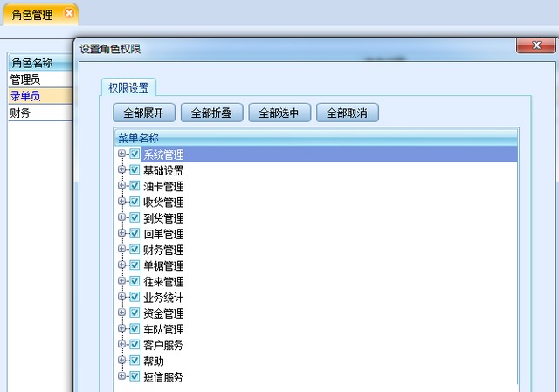Select the 到货管理 menu row label
The width and height of the screenshot is (559, 392).
point(163,217)
